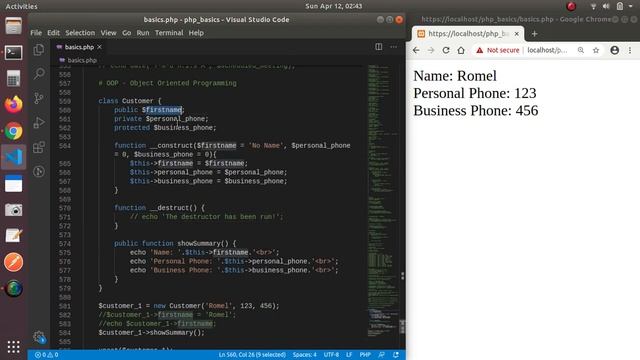Image resolution: width=640 pixels, height=360 pixels.
Task: Click the basics.php breadcrumb
Action: [x=82, y=60]
